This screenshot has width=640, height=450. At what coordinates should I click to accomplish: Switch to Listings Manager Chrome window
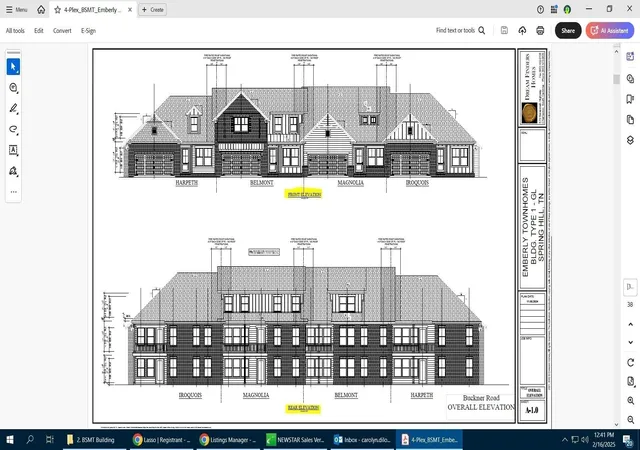[229, 440]
